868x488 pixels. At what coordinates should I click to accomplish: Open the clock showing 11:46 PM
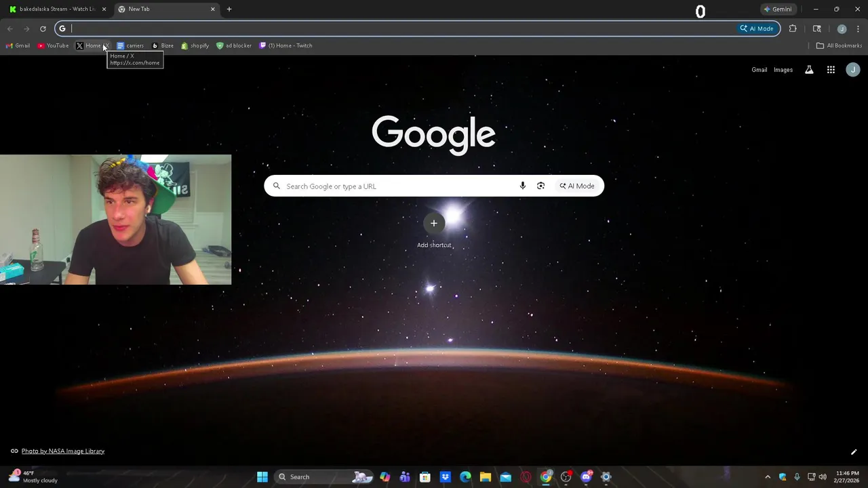848,476
